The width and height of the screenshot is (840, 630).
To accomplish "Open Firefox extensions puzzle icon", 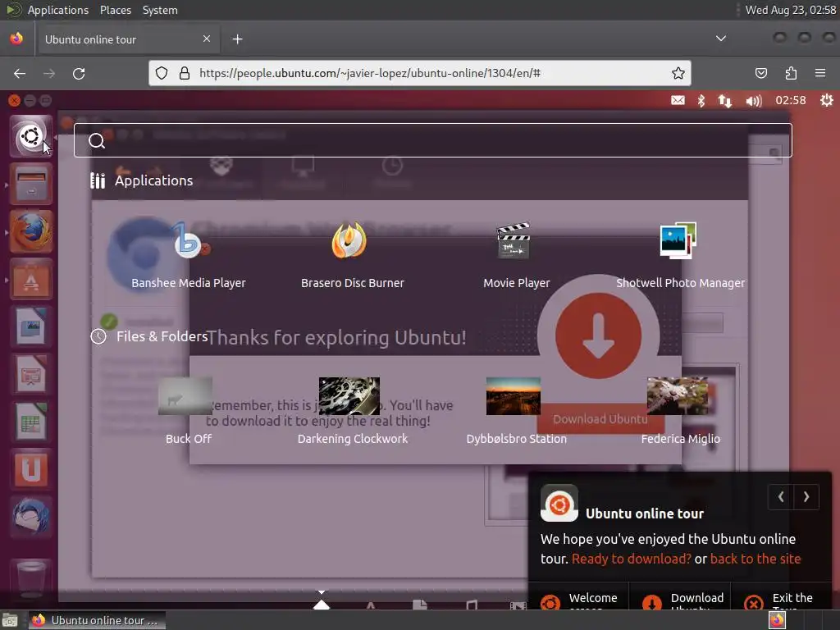I will [791, 73].
